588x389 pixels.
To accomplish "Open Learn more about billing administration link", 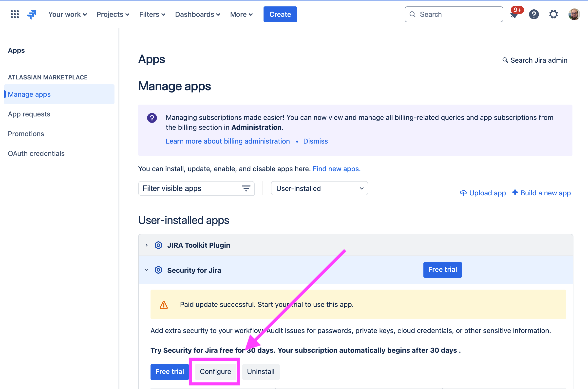I will [x=228, y=141].
